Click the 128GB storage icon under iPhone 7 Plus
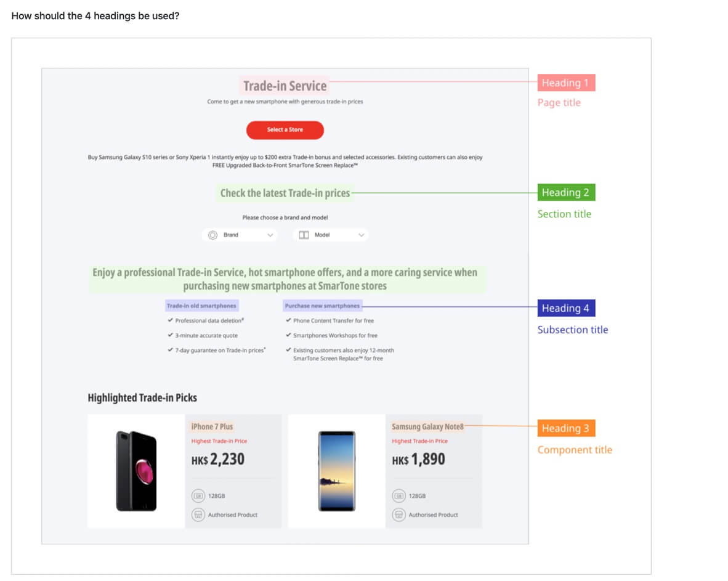 (x=198, y=495)
